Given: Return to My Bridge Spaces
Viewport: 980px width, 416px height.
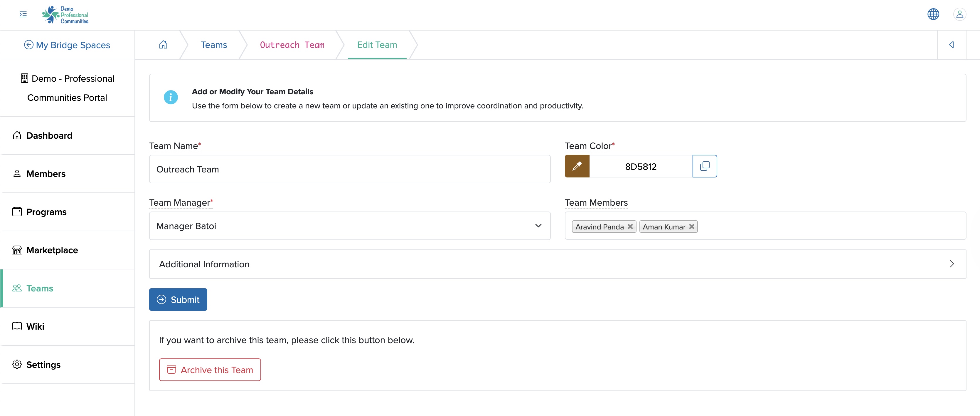Looking at the screenshot, I should click(x=67, y=45).
